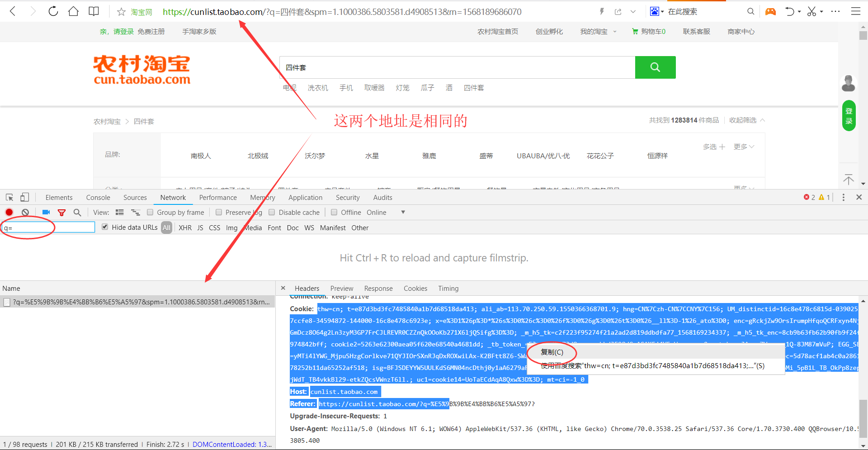Uncheck Hide data URLs checkbox

tap(105, 227)
